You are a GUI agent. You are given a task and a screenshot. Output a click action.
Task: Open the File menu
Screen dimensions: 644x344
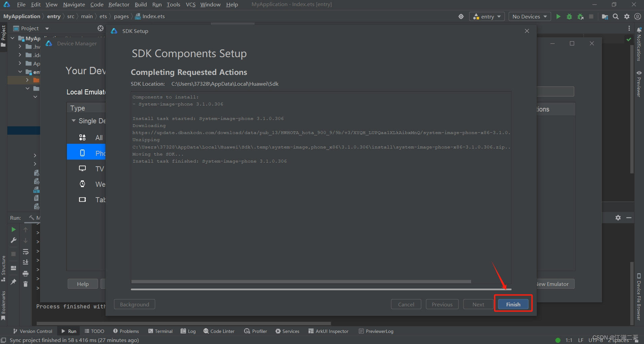click(x=21, y=4)
